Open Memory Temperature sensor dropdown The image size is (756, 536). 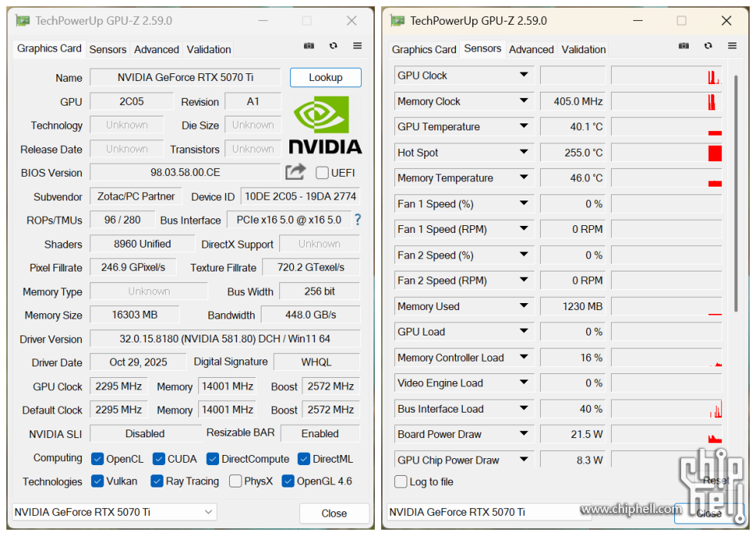pyautogui.click(x=524, y=177)
